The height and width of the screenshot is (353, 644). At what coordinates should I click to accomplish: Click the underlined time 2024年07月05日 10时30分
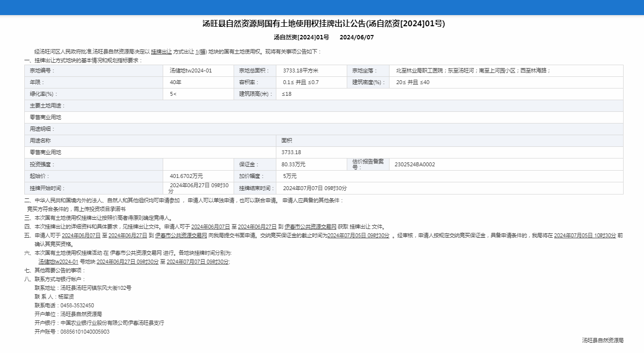point(585,235)
